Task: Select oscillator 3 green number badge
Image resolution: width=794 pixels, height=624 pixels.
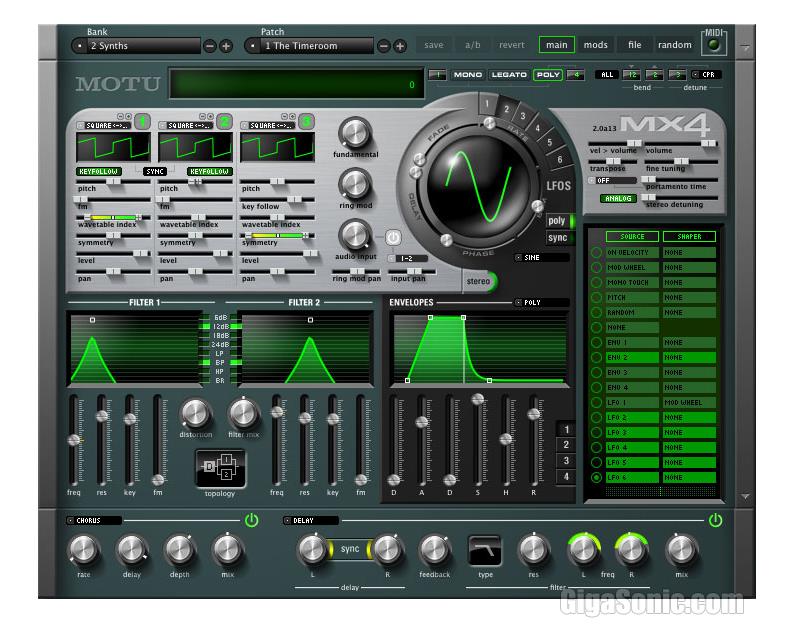Action: pos(306,122)
